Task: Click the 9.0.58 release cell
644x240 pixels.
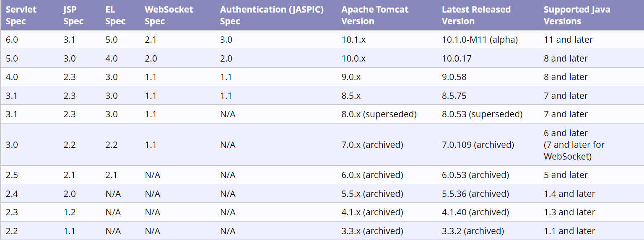Action: click(x=454, y=77)
